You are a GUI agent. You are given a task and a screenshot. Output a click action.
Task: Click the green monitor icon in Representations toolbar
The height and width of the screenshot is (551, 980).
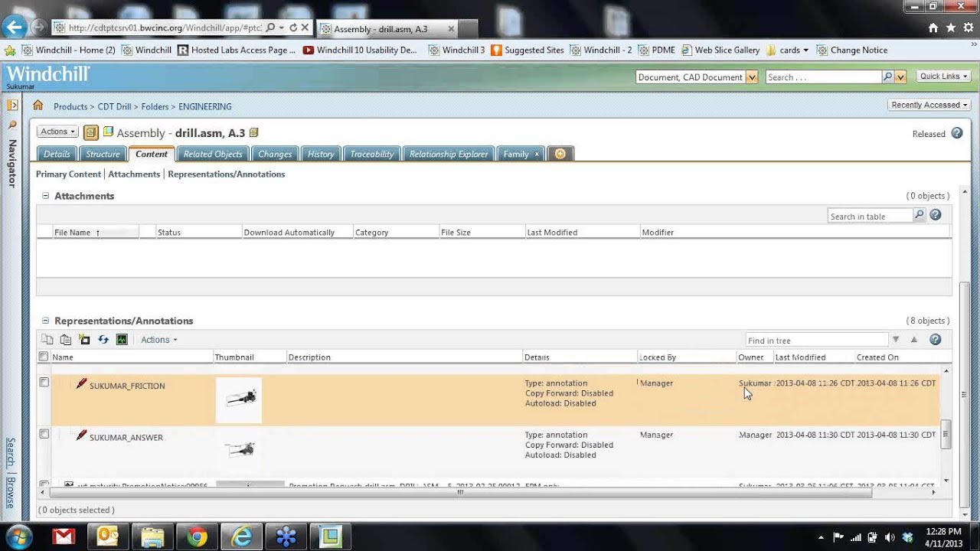[122, 340]
